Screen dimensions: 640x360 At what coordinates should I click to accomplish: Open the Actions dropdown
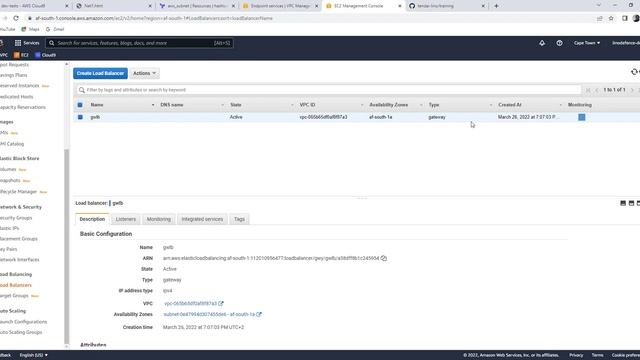click(144, 73)
